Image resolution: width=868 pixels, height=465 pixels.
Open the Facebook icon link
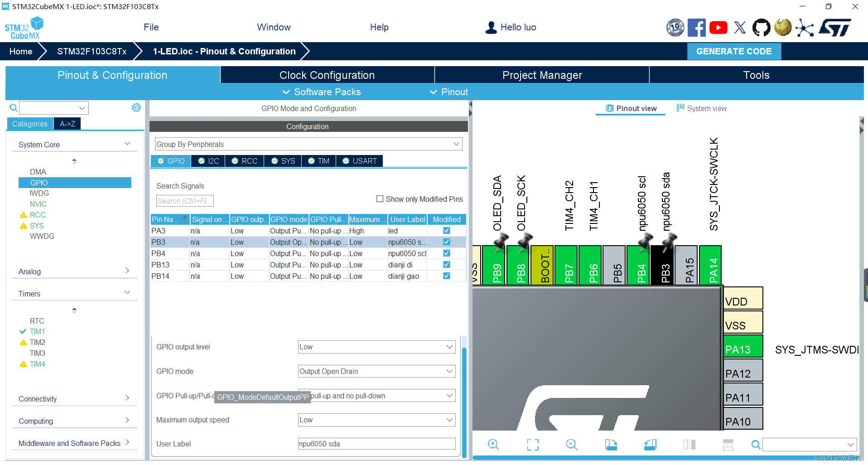pos(696,28)
